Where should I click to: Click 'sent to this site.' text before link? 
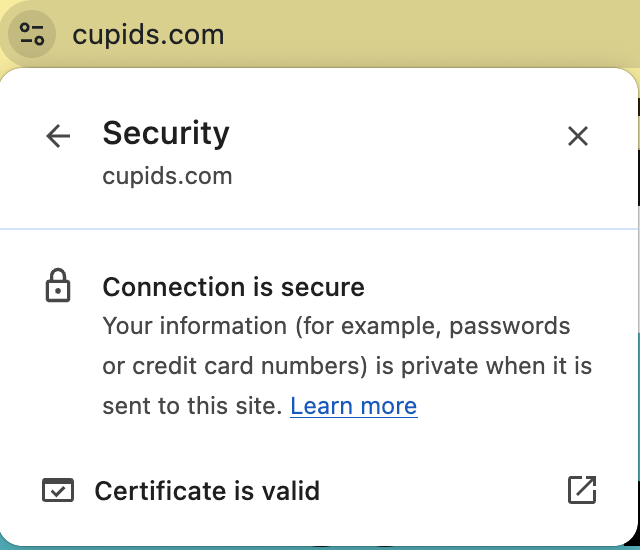(x=192, y=406)
